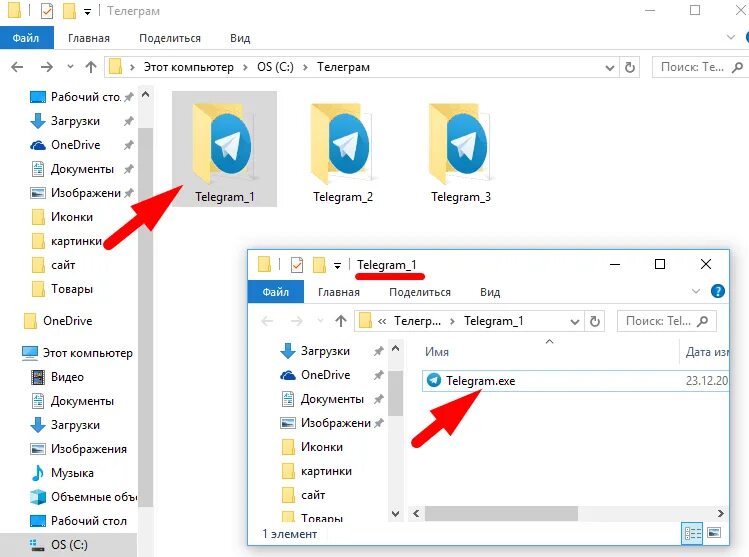Open the Поделиться tab in Телеграм window
Screen dimensions: 749x557
point(170,38)
